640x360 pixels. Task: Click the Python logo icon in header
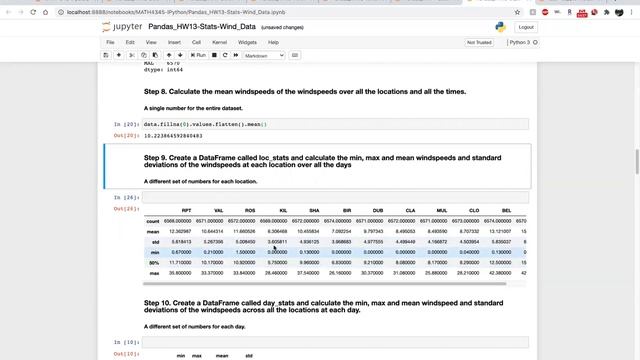point(500,27)
